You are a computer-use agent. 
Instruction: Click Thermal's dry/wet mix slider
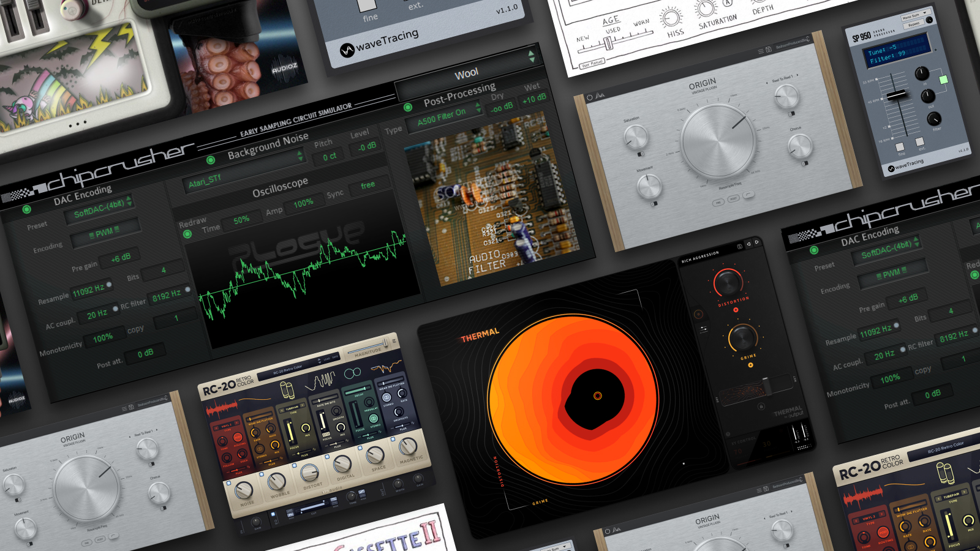767,388
